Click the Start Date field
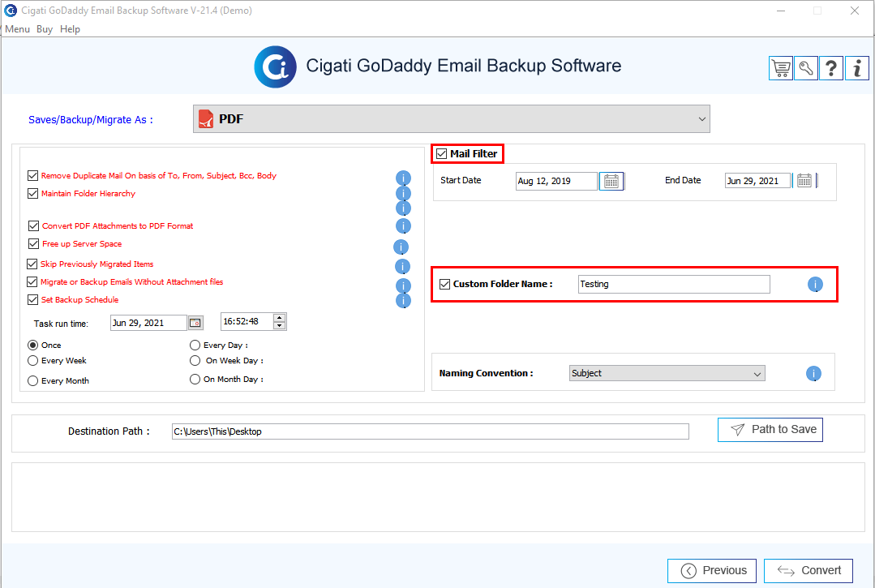 coord(556,182)
